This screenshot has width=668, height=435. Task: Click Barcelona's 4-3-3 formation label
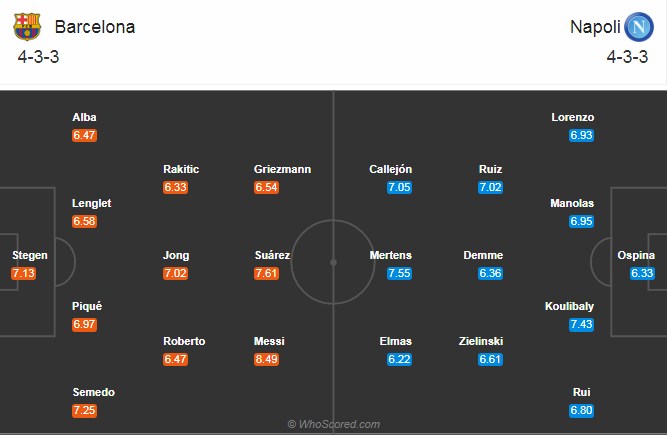pyautogui.click(x=38, y=57)
